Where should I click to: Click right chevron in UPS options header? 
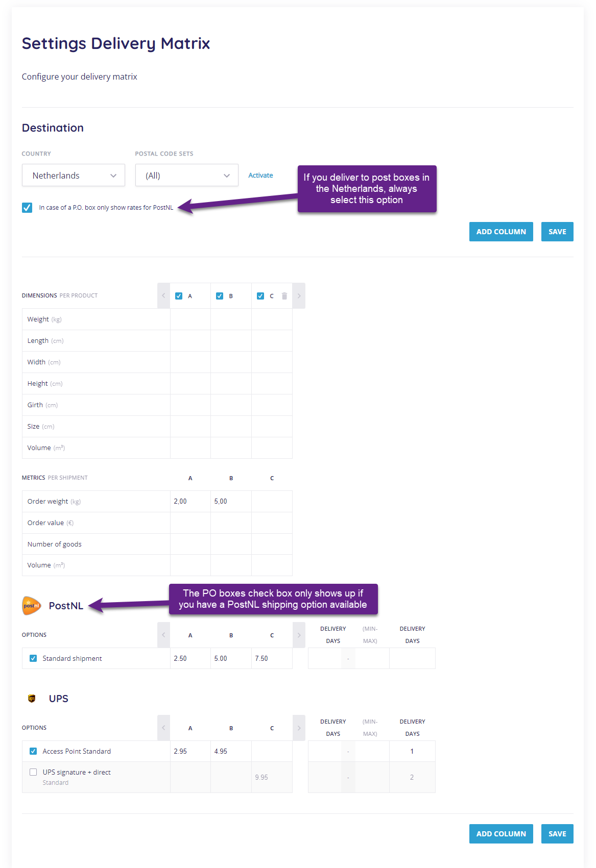tap(299, 728)
